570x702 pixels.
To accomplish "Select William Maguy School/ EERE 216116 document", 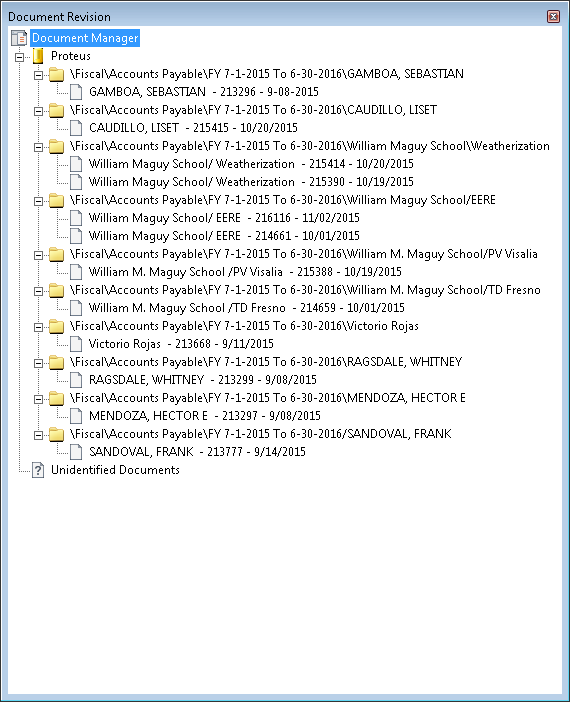I will point(224,218).
